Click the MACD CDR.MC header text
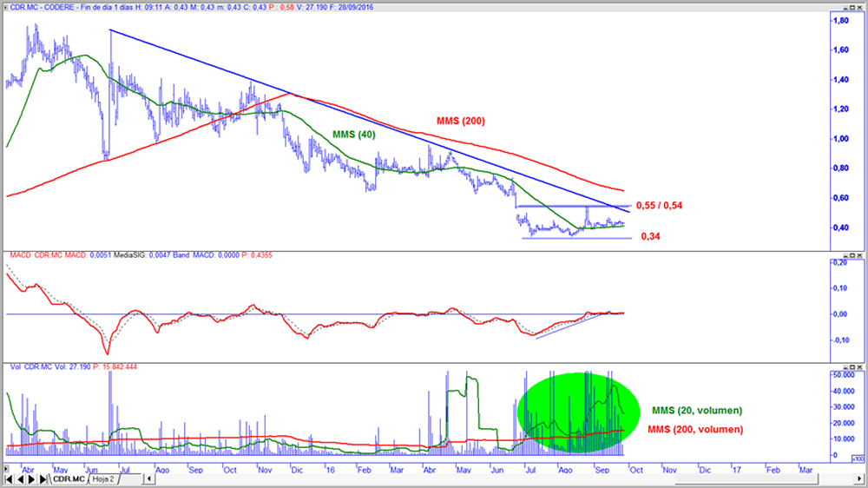 pos(36,255)
